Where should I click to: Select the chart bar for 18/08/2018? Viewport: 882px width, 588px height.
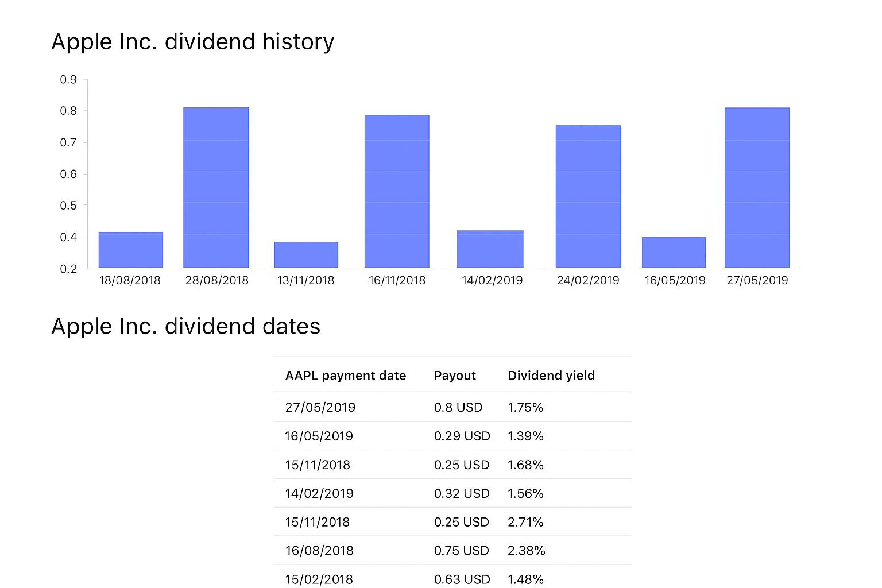[x=131, y=250]
